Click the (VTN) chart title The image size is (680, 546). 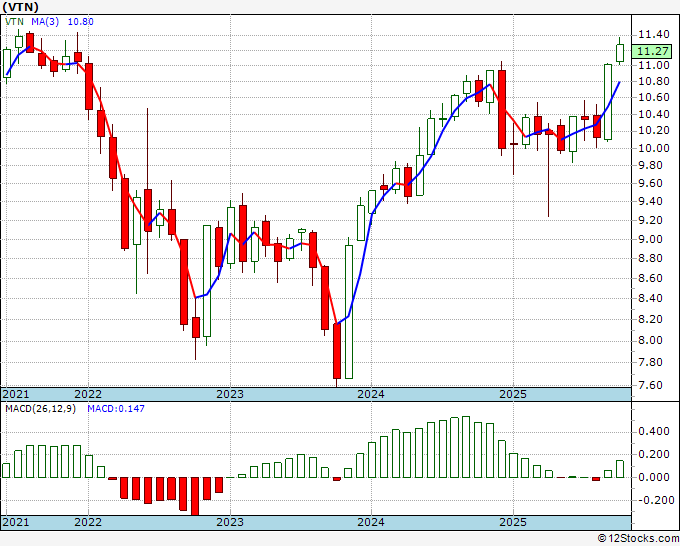point(20,7)
